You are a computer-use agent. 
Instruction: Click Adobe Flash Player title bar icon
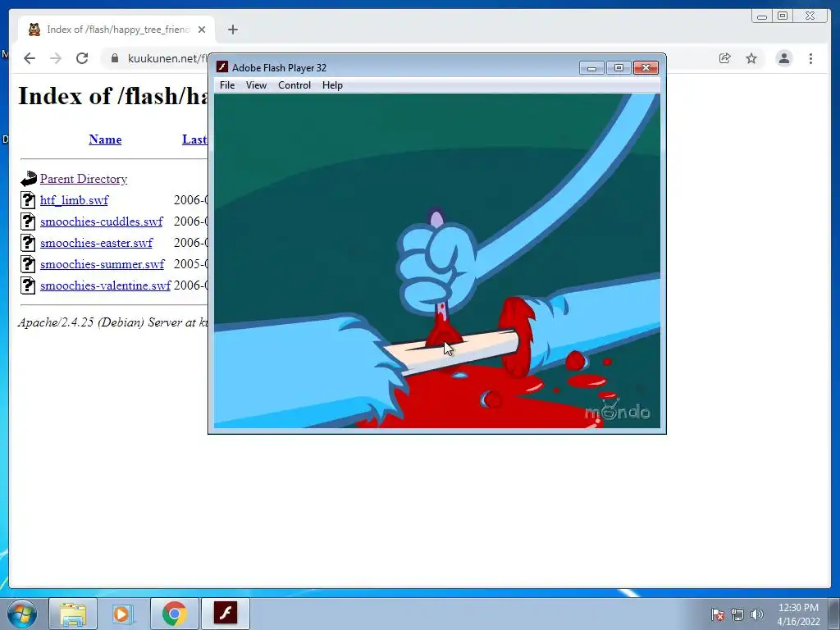click(221, 67)
